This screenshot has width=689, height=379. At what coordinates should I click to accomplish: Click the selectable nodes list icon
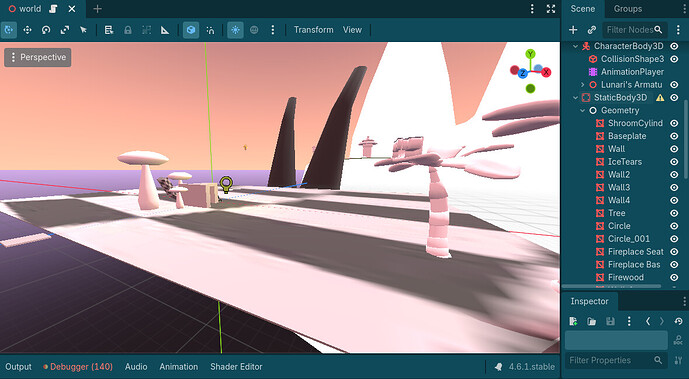point(109,30)
